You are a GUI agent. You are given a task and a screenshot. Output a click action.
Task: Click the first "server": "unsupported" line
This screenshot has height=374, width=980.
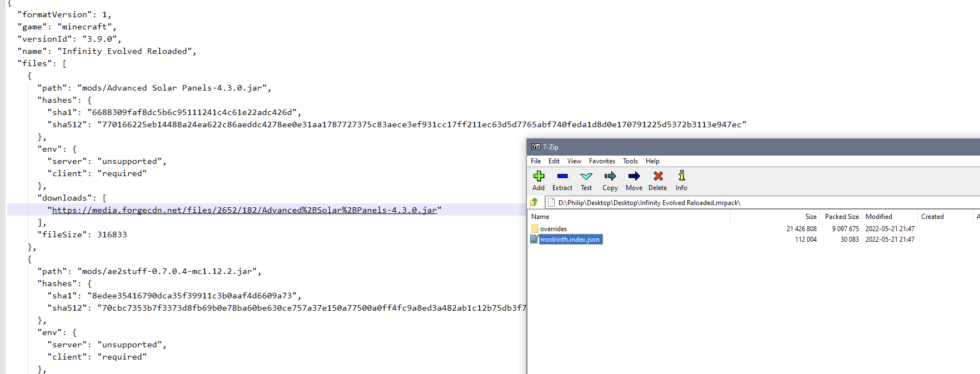pyautogui.click(x=107, y=161)
